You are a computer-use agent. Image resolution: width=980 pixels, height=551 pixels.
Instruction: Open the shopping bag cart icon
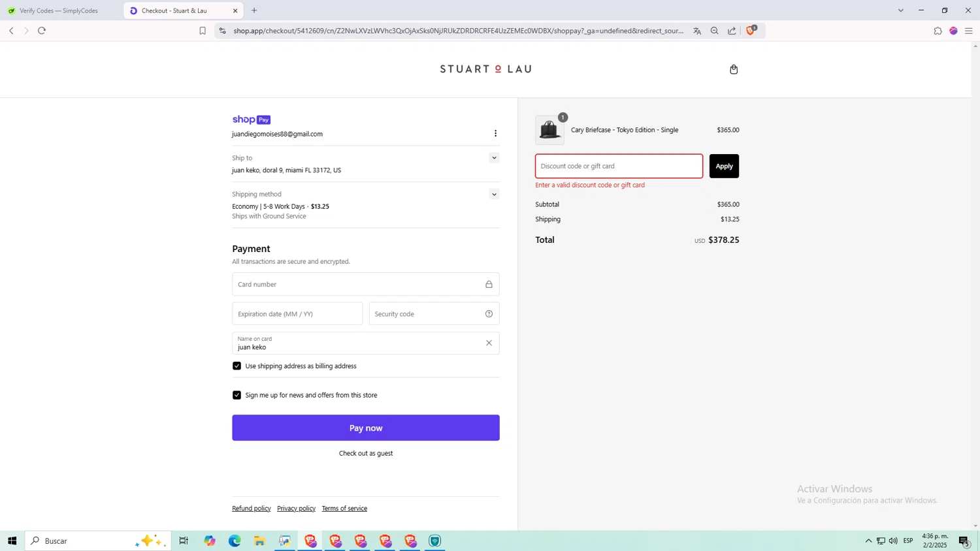coord(734,69)
